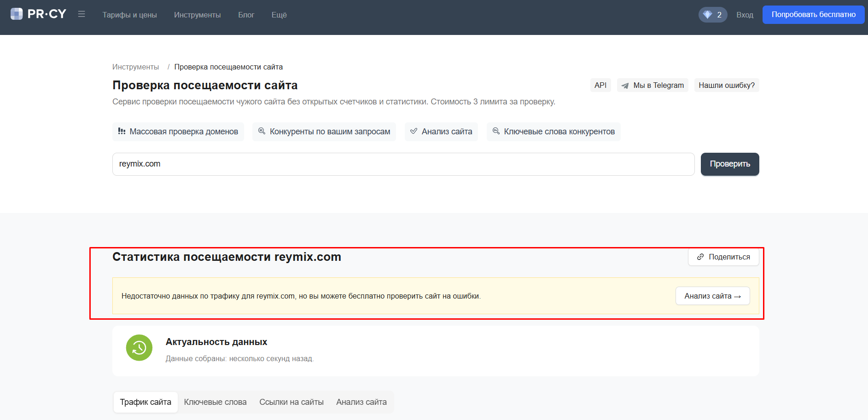Click the Telegram paper plane icon
This screenshot has width=868, height=420.
pos(625,86)
